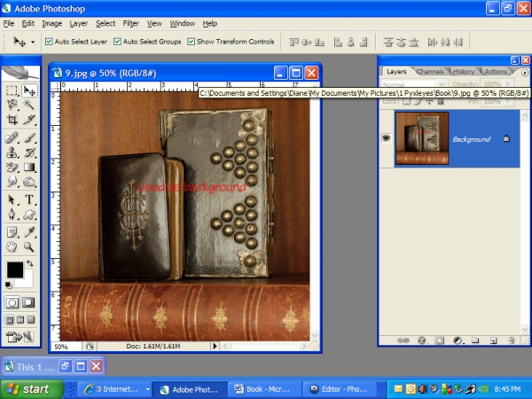Create a new layer in Layers panel

point(493,340)
